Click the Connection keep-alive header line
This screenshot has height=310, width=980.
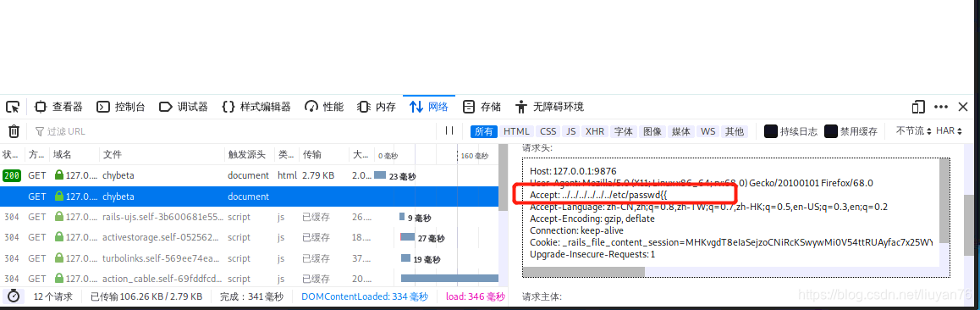tap(576, 230)
